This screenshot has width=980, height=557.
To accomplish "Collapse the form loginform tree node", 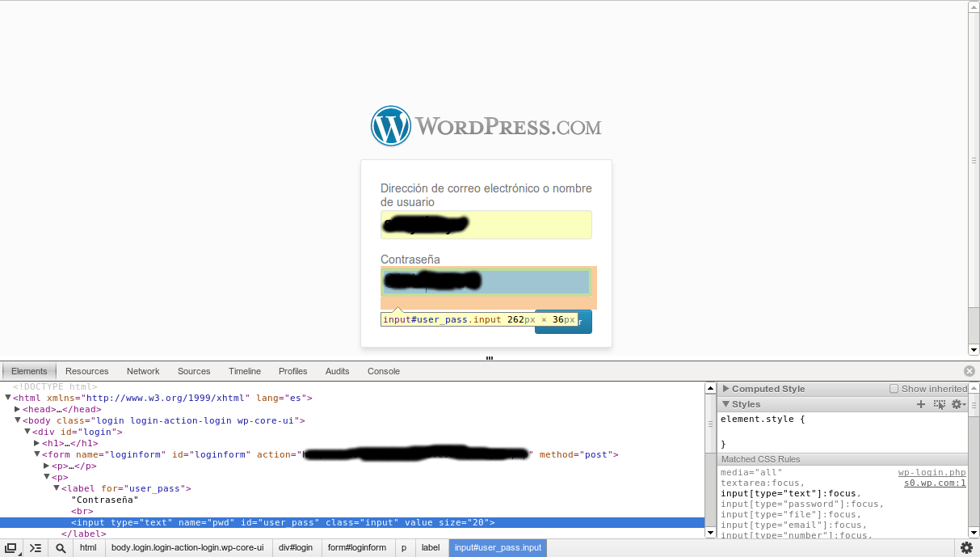I will [37, 455].
